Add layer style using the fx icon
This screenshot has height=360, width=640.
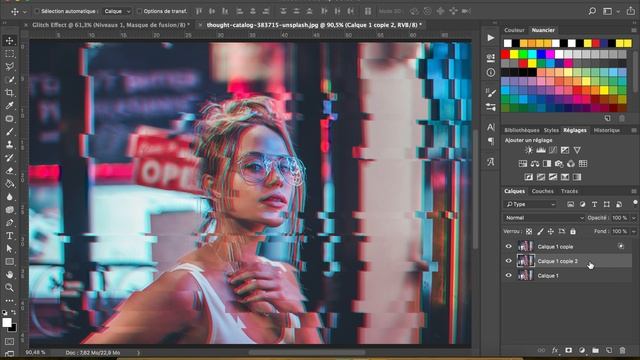(x=555, y=350)
